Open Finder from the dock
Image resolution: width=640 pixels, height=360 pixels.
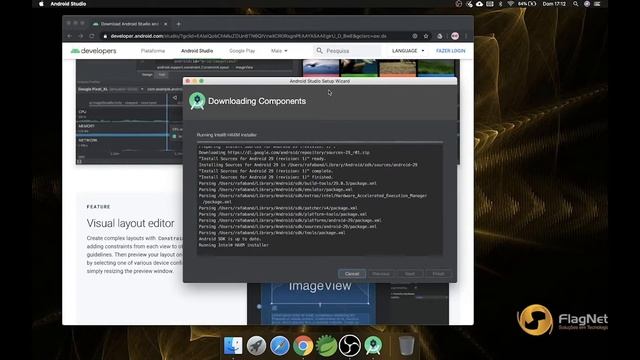click(x=233, y=345)
